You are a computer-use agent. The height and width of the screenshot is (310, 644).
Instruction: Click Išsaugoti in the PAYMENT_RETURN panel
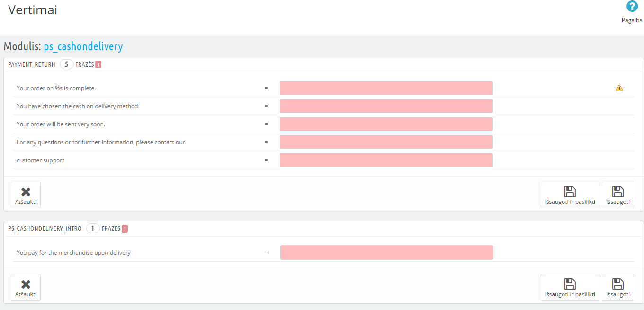click(x=618, y=195)
